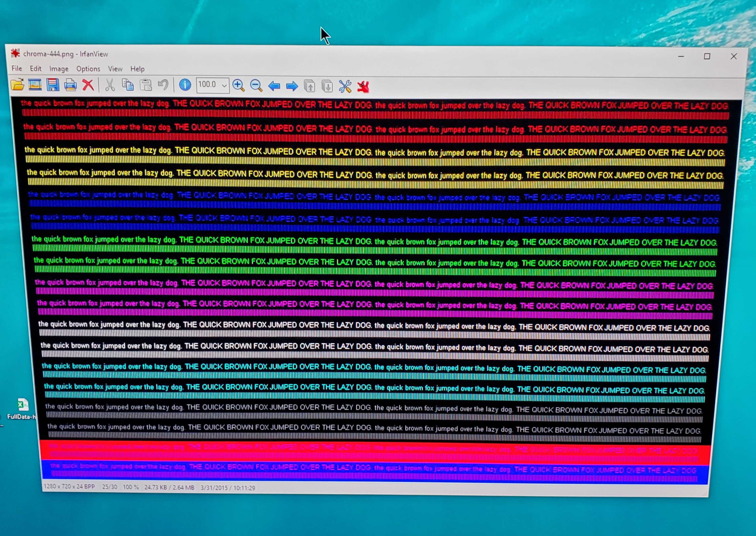Click the Print icon
Screen dimensions: 756x536
70,85
